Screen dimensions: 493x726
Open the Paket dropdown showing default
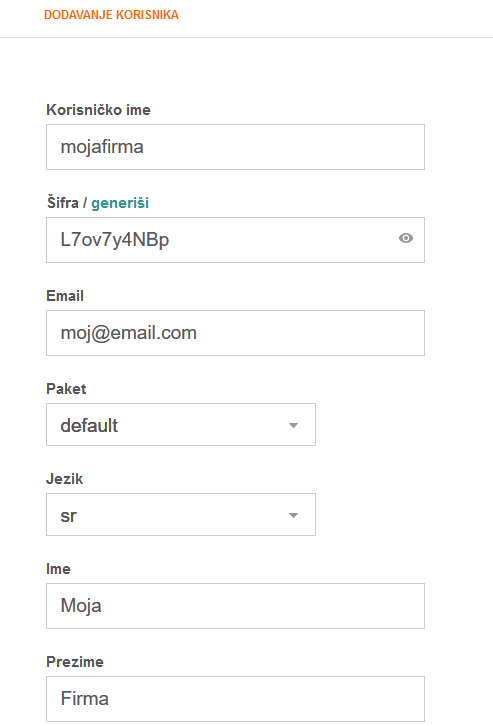[181, 425]
